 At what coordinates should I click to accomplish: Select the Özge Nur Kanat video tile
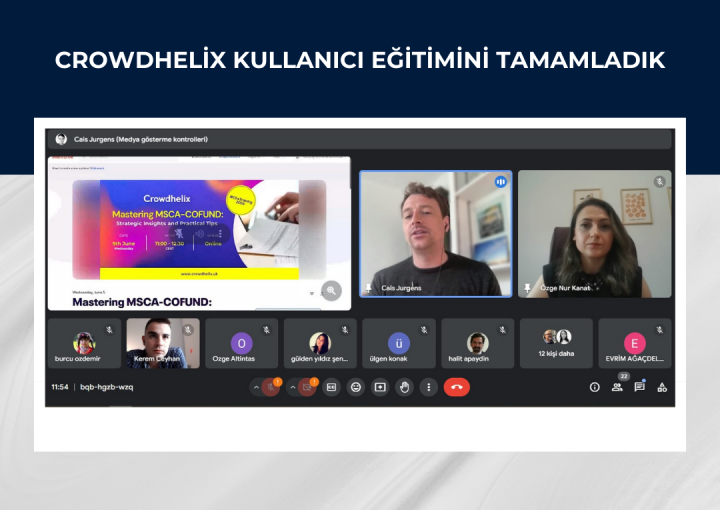point(594,233)
